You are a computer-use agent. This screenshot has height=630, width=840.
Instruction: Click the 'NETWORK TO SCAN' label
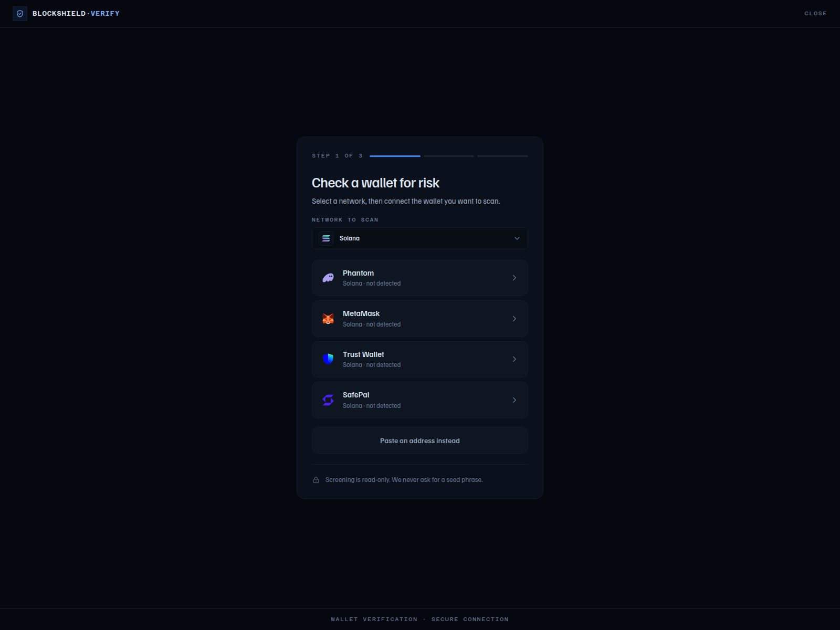(345, 220)
